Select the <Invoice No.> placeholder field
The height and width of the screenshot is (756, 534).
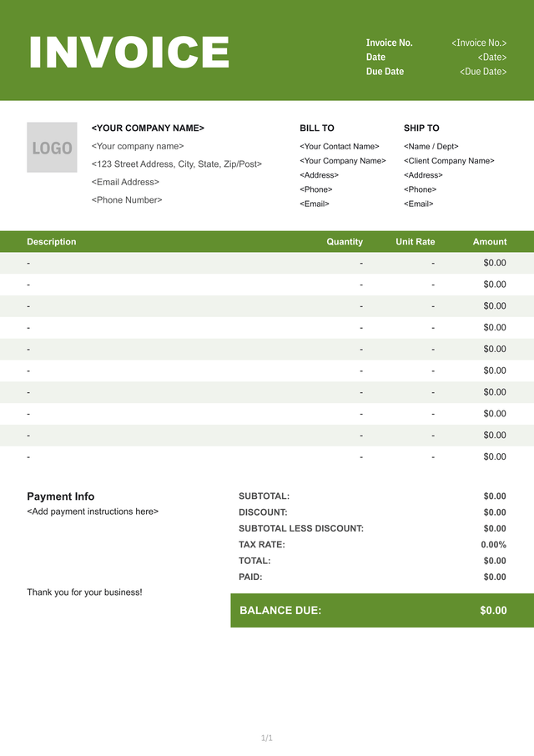tap(479, 43)
